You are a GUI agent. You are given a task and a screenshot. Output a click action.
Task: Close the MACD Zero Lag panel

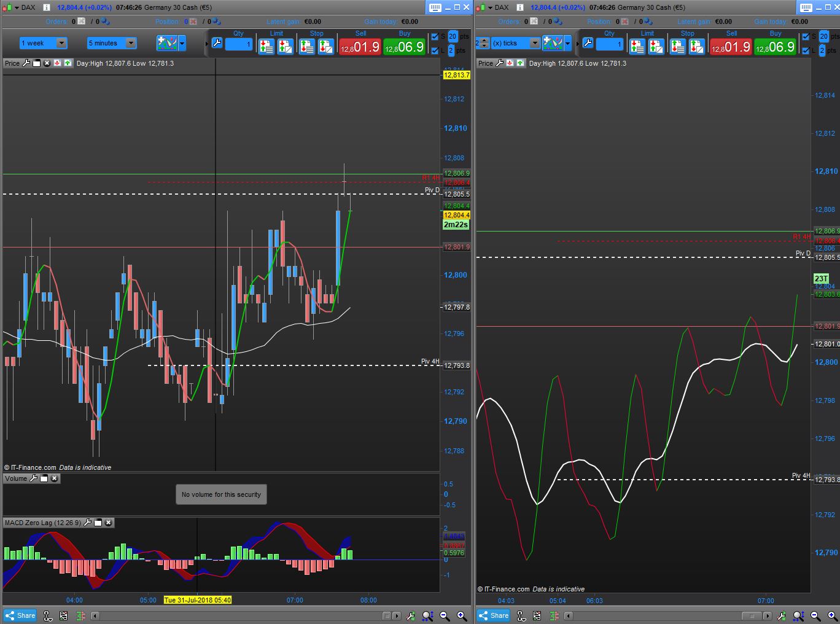click(109, 523)
